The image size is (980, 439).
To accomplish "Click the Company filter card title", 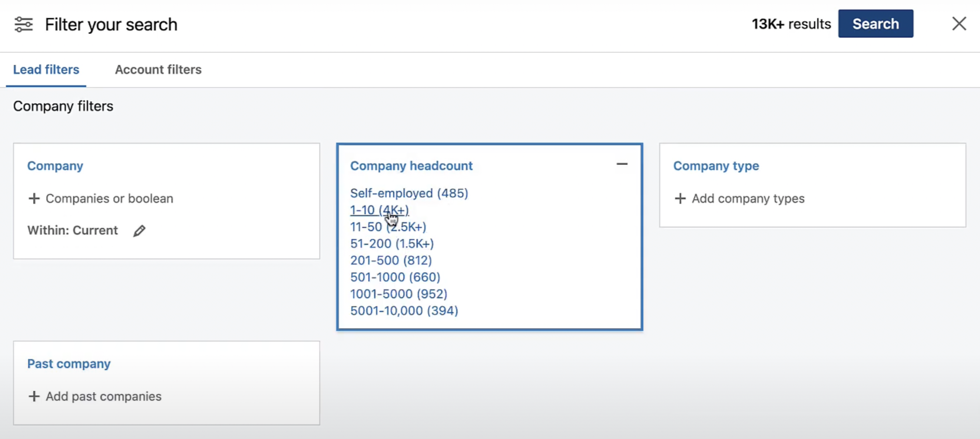I will coord(55,166).
